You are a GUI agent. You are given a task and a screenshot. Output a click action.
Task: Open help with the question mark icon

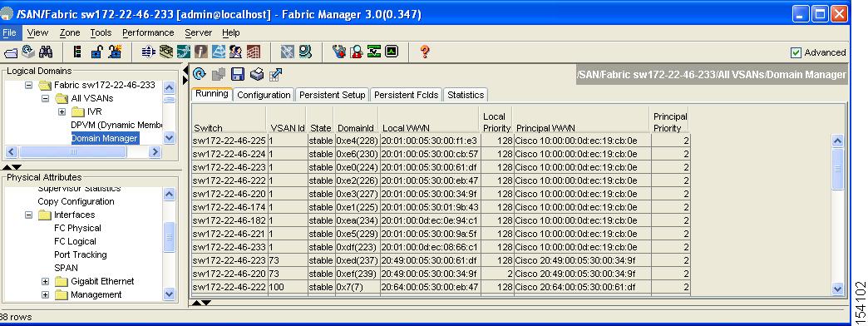click(x=425, y=52)
